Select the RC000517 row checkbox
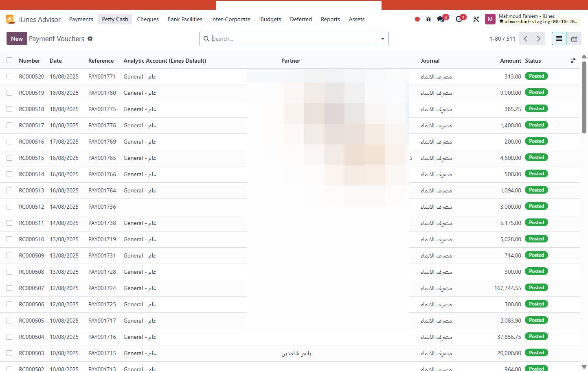588x371 pixels. coord(9,125)
